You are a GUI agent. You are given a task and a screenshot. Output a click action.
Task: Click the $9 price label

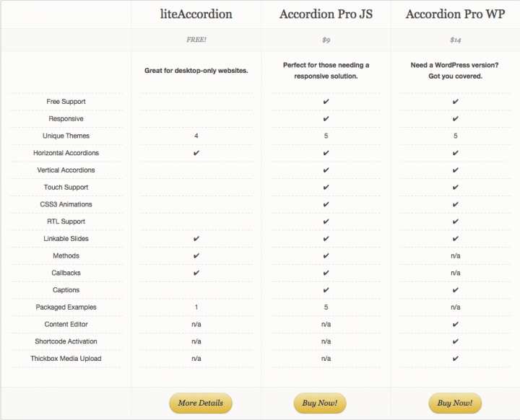[326, 40]
